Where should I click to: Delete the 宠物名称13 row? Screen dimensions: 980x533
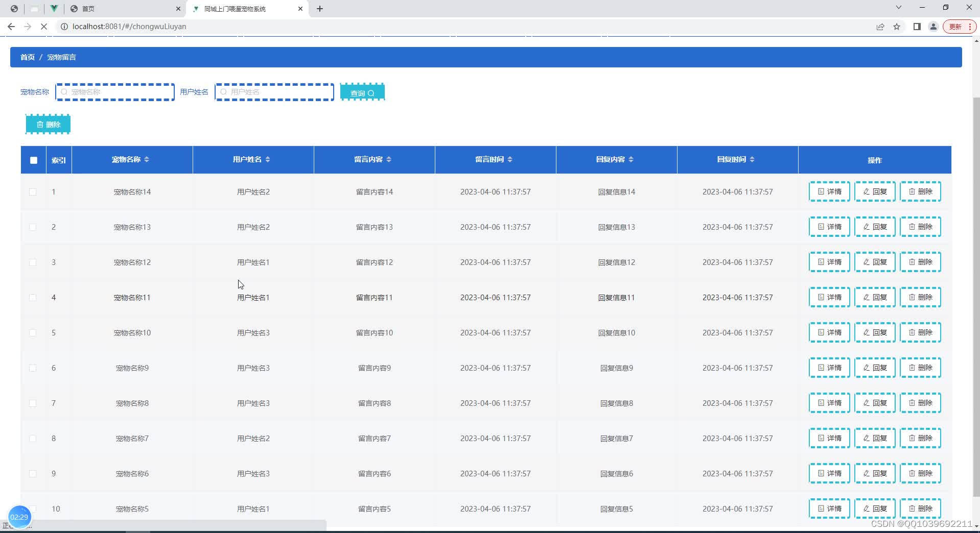920,227
